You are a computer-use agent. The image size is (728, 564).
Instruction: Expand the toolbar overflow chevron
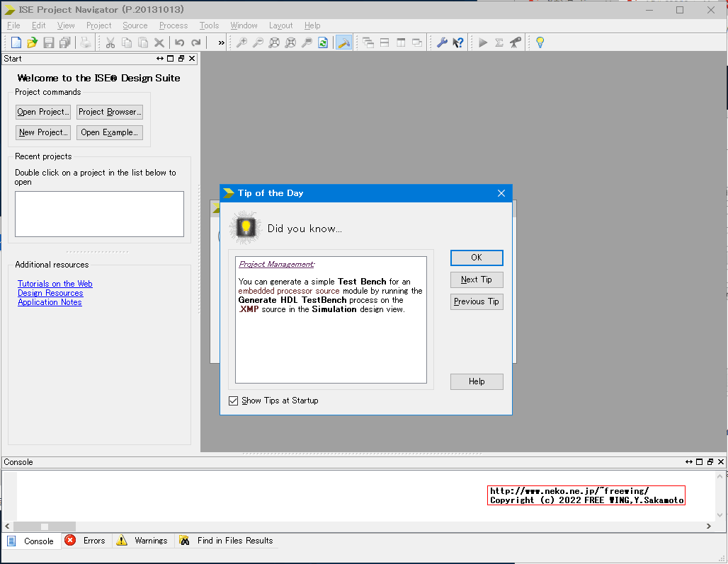(221, 43)
